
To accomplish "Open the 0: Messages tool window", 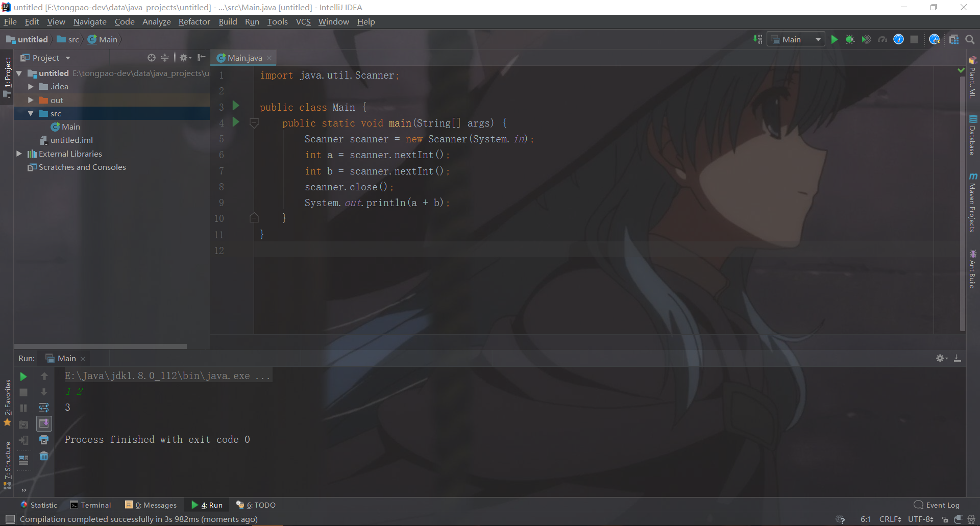I will [151, 505].
